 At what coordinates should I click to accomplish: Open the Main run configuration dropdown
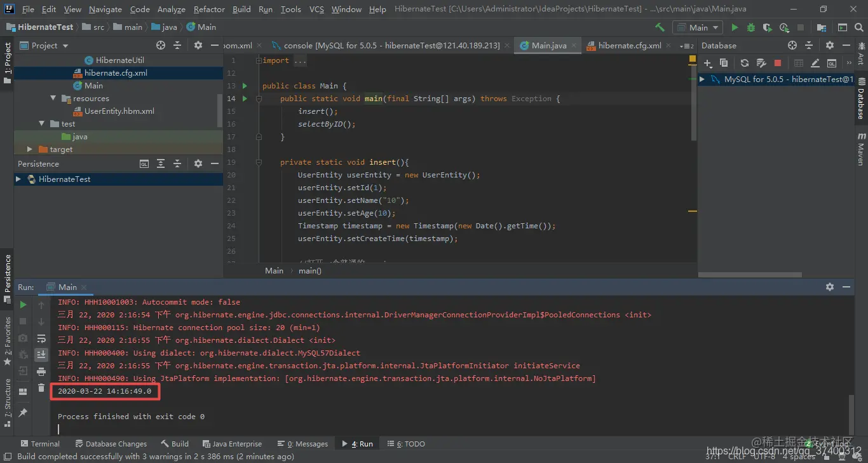[x=698, y=27]
